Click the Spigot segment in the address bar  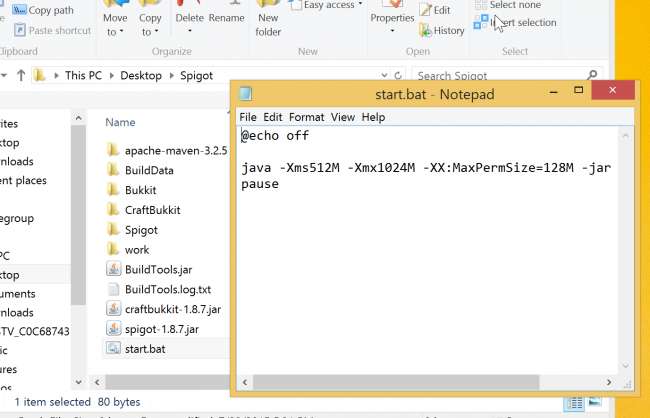point(196,75)
